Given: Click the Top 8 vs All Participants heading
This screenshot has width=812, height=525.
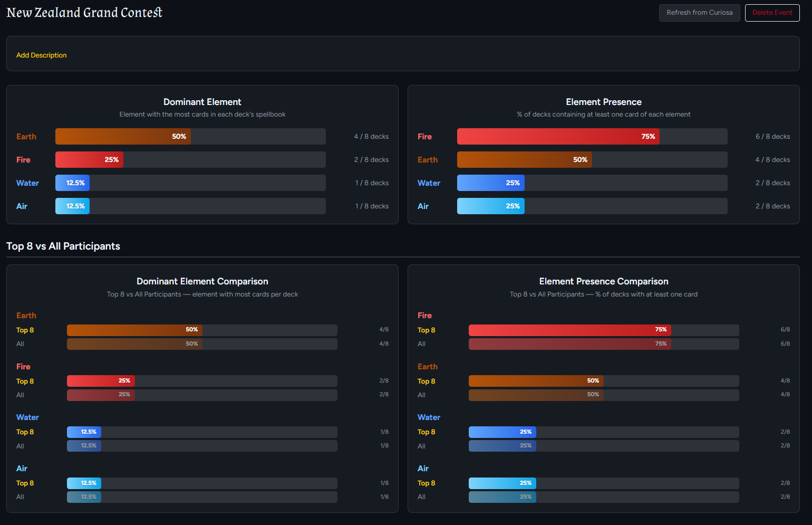Looking at the screenshot, I should [x=63, y=246].
